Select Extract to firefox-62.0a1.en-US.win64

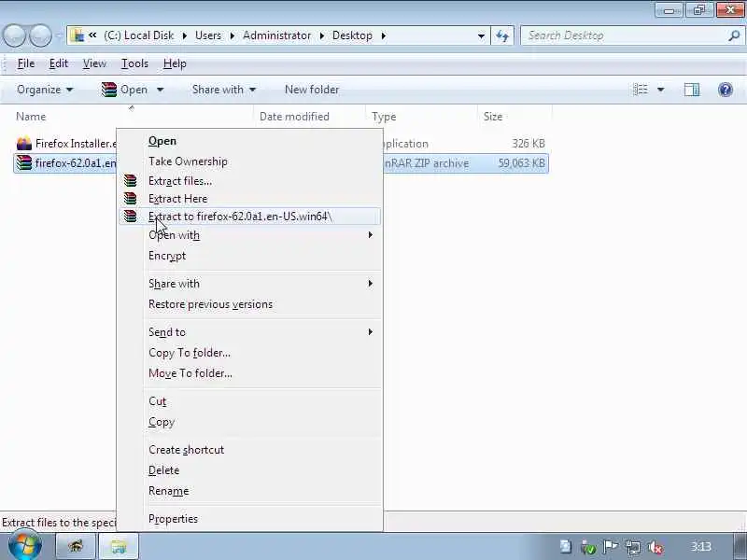point(249,217)
